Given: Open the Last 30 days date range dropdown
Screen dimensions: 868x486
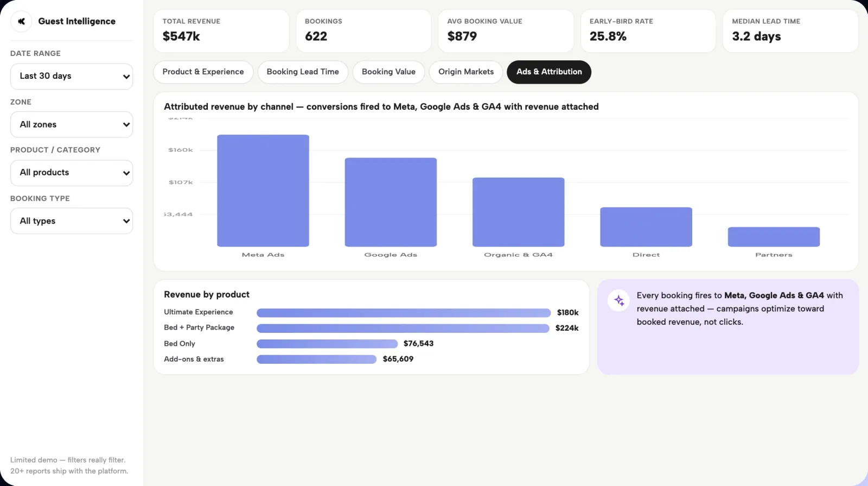Looking at the screenshot, I should [72, 77].
